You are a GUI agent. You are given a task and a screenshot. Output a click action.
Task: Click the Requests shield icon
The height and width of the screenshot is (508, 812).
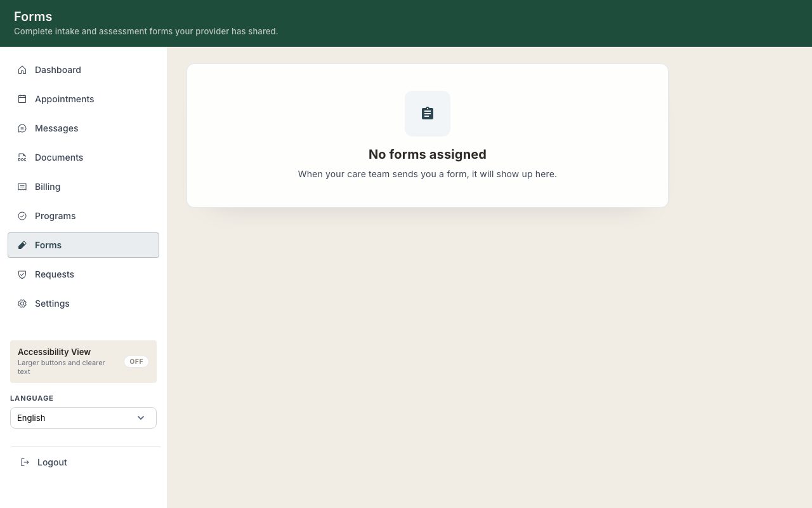(x=22, y=274)
